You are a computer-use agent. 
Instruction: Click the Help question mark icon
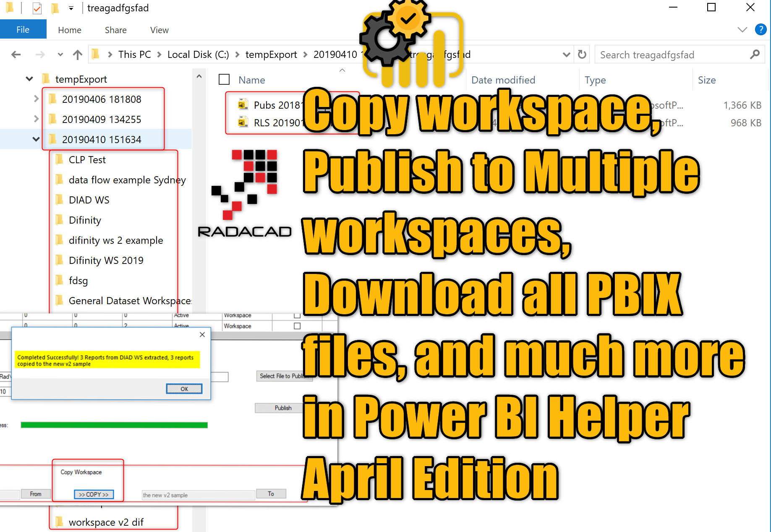760,29
